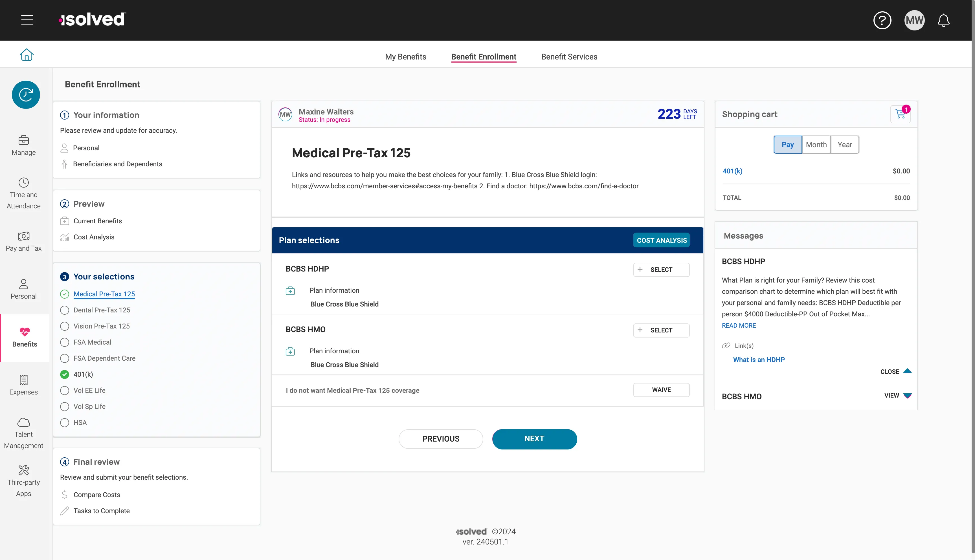Open the shopping cart icon
Screen dimensions: 975x560
point(900,114)
